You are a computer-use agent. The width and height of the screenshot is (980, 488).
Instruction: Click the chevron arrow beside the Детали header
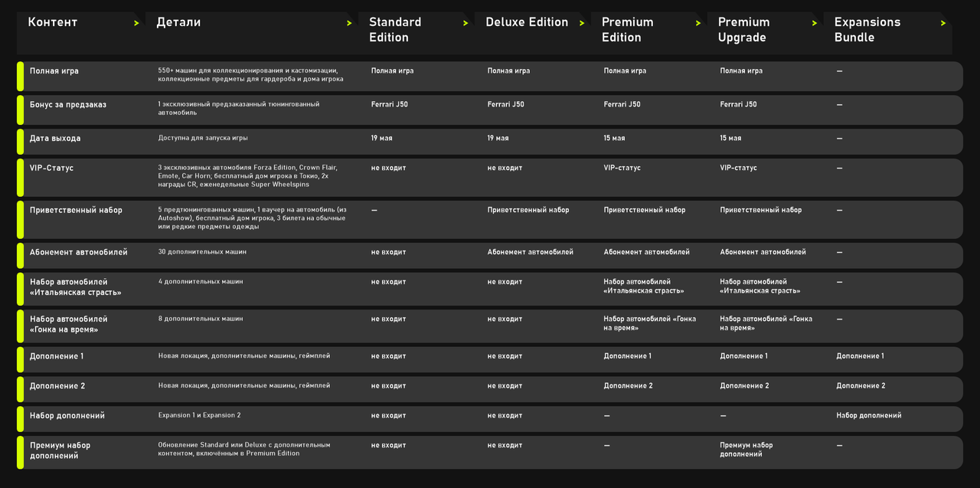(x=349, y=23)
